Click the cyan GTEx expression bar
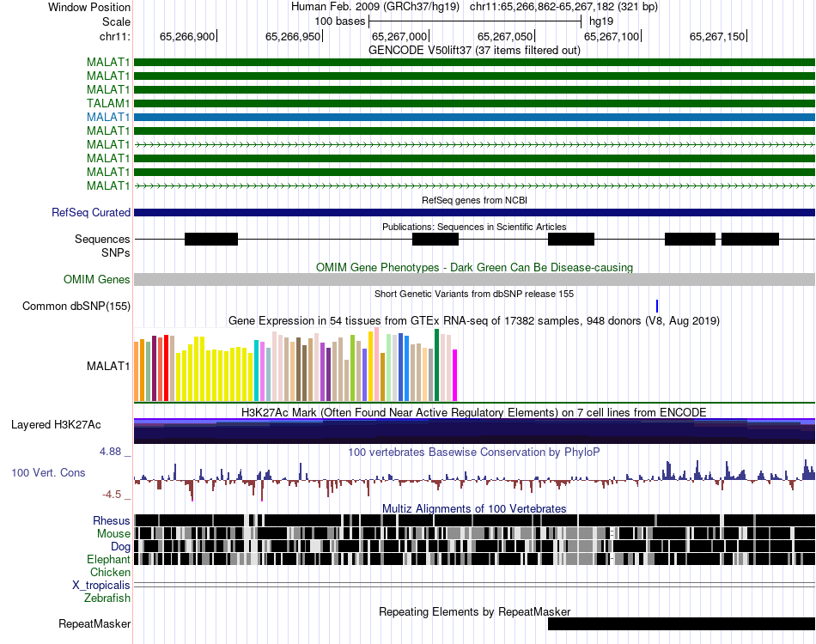Screen dimensions: 816x644 [x=256, y=370]
